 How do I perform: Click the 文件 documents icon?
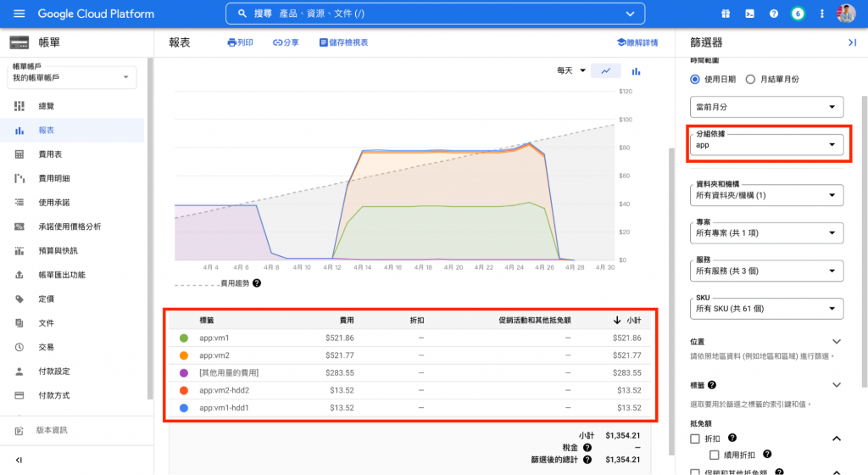click(x=19, y=323)
